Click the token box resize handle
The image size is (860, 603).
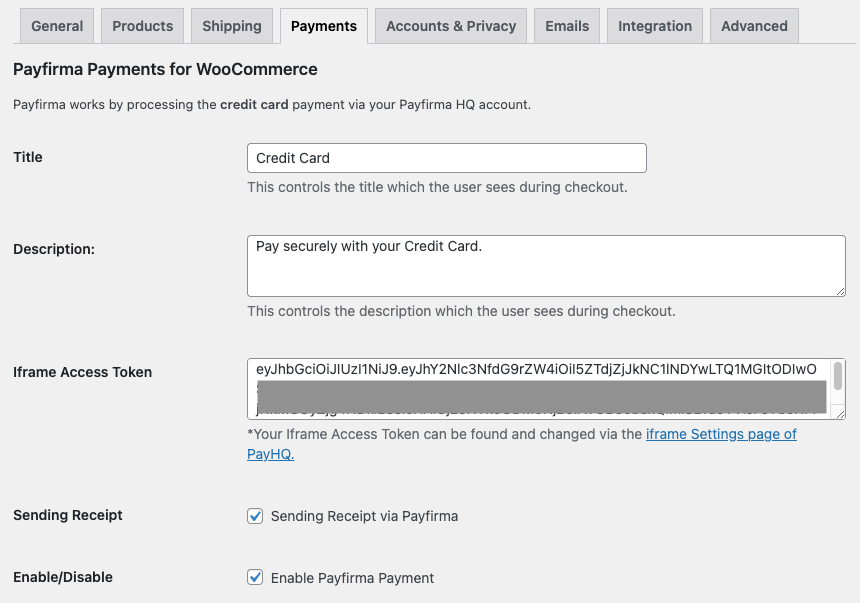coord(840,414)
